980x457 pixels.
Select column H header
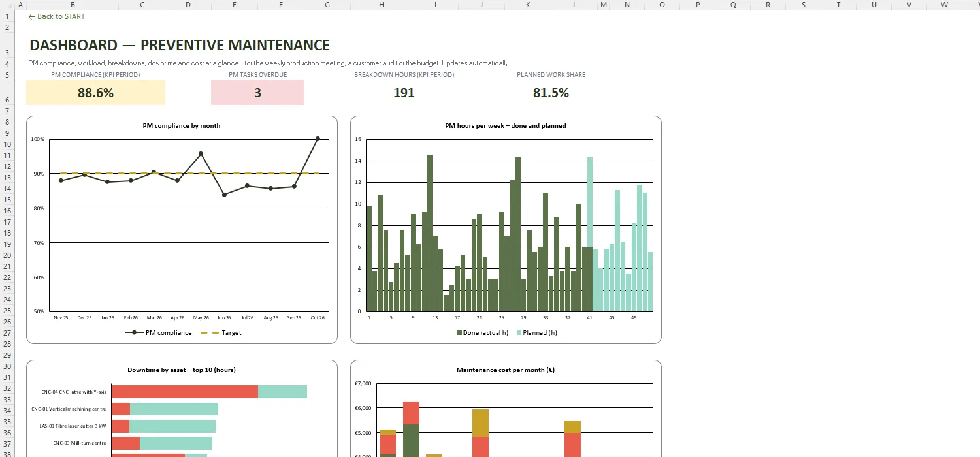[381, 5]
